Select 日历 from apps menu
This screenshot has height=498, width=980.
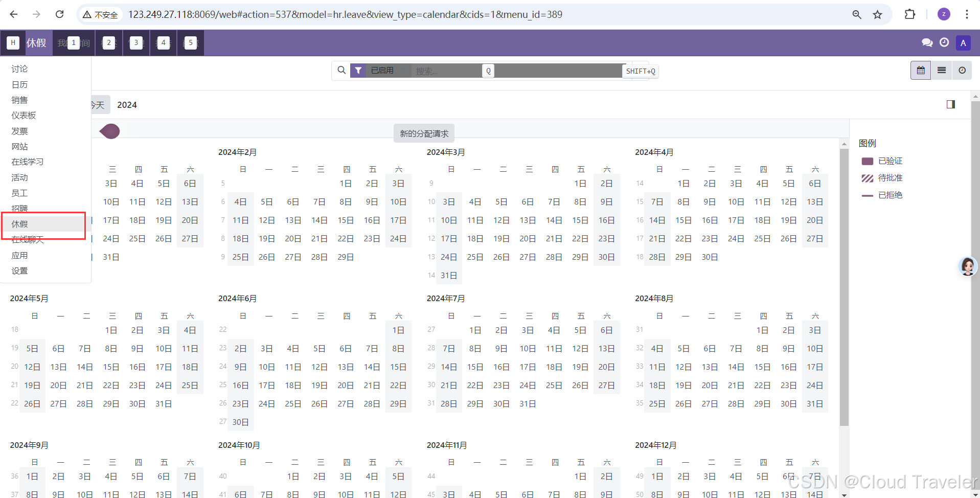pyautogui.click(x=19, y=84)
